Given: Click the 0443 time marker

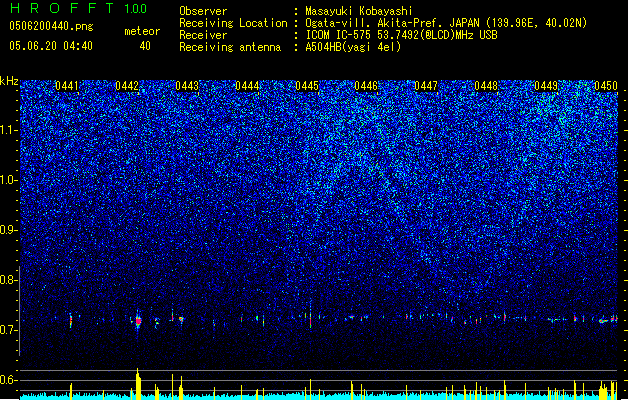Looking at the screenshot, I should tap(187, 86).
